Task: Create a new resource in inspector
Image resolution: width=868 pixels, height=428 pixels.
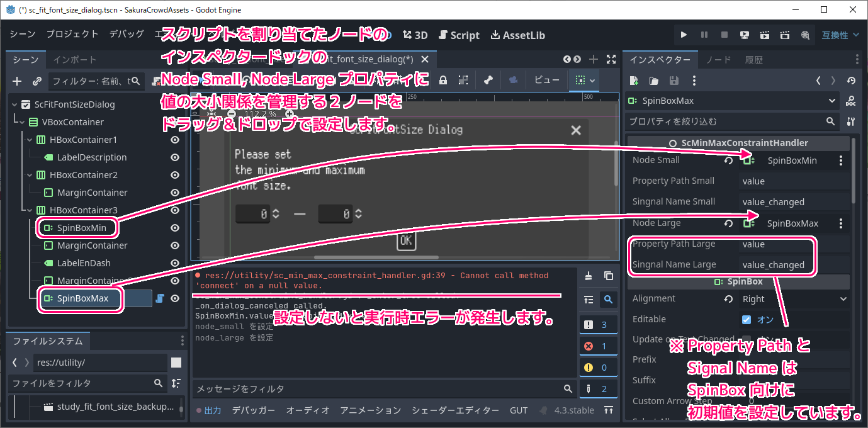Action: click(634, 81)
